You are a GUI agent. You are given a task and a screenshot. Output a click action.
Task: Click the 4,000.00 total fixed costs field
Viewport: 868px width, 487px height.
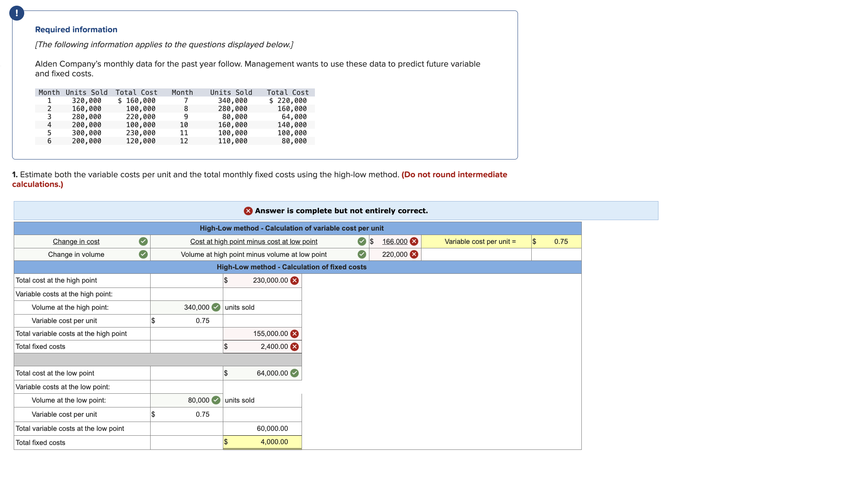pyautogui.click(x=274, y=442)
